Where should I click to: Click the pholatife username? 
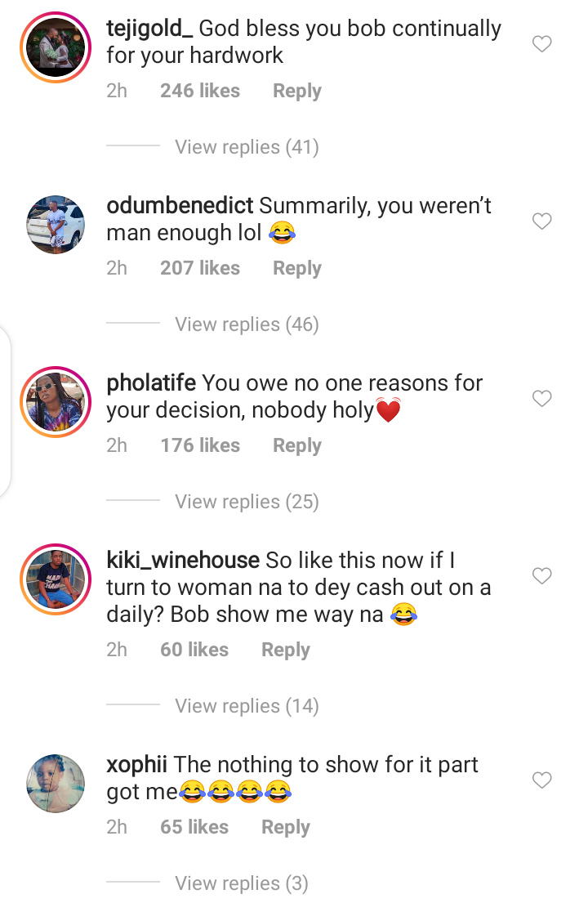coord(151,383)
